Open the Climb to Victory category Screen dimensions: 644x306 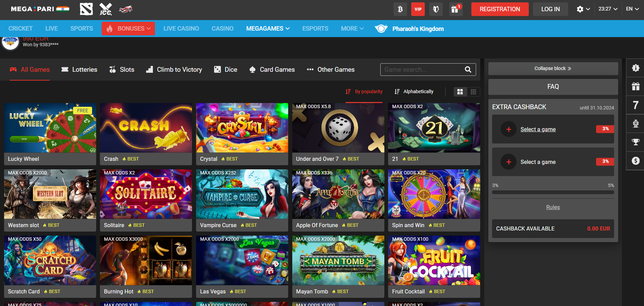[x=174, y=70]
